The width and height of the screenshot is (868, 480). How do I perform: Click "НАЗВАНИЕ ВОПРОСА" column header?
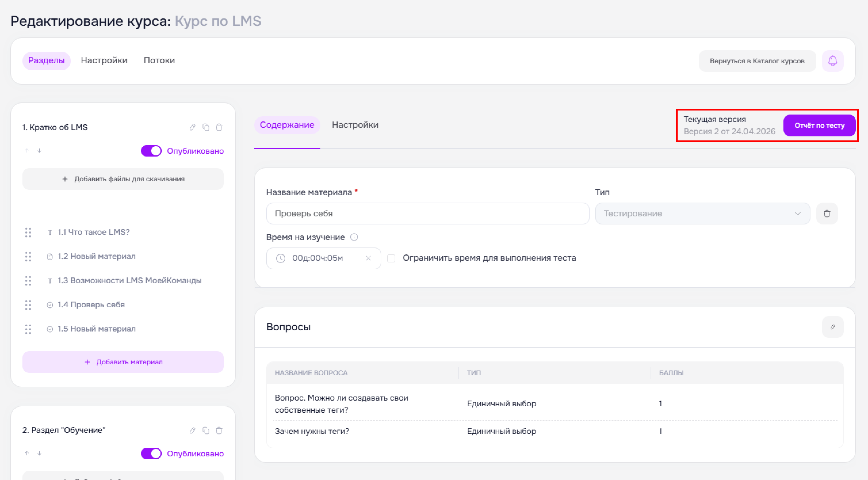click(311, 373)
